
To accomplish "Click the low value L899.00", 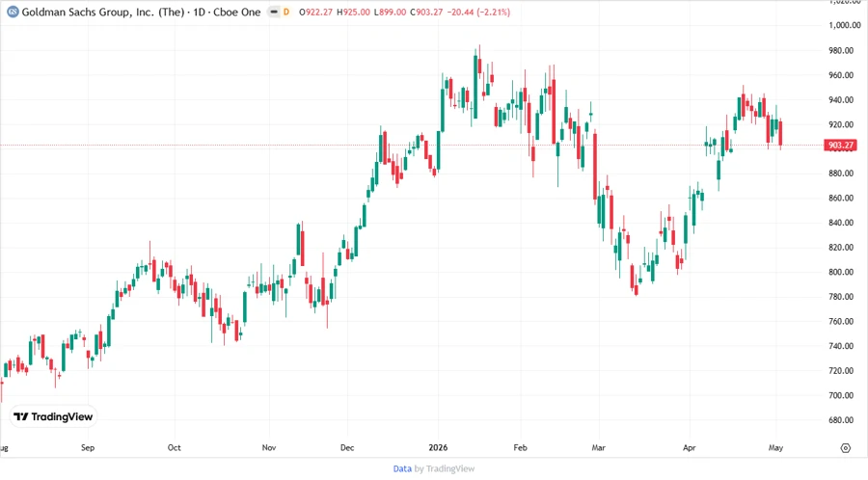I will pos(390,12).
